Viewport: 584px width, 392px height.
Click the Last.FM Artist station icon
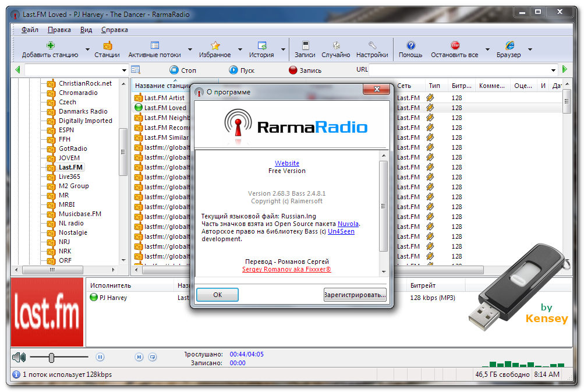(x=138, y=98)
